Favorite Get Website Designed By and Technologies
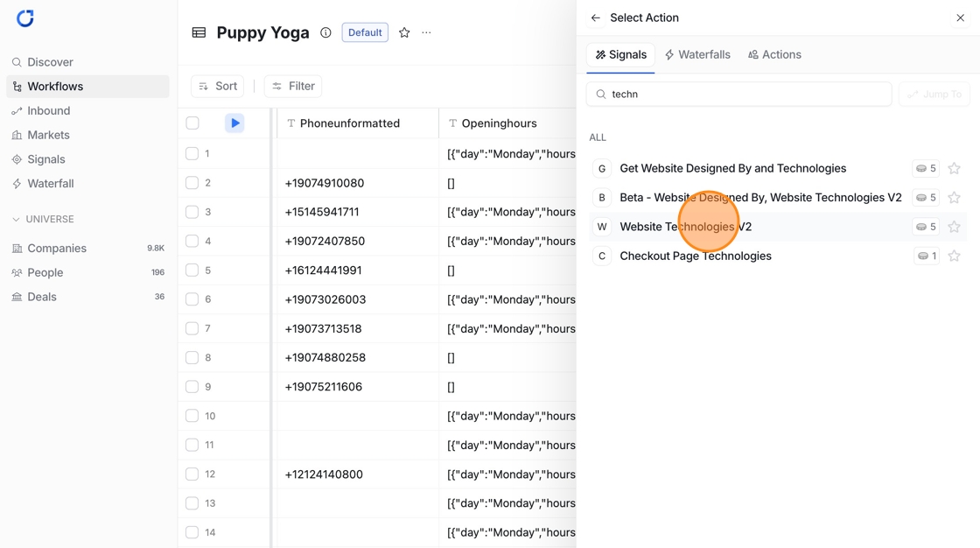Image resolution: width=980 pixels, height=548 pixels. (954, 168)
